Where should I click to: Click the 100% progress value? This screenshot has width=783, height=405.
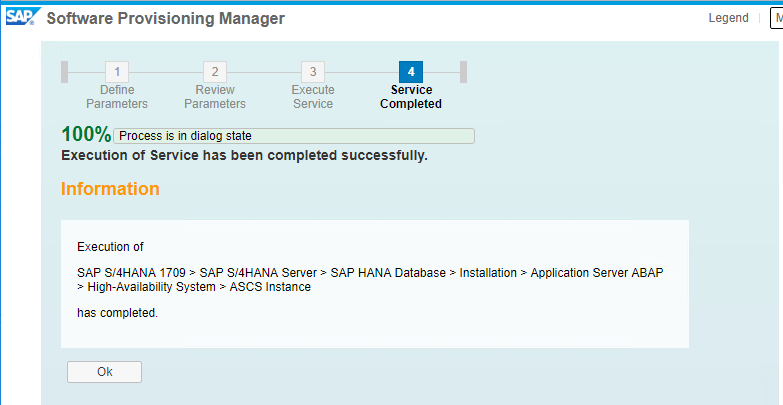coord(86,135)
